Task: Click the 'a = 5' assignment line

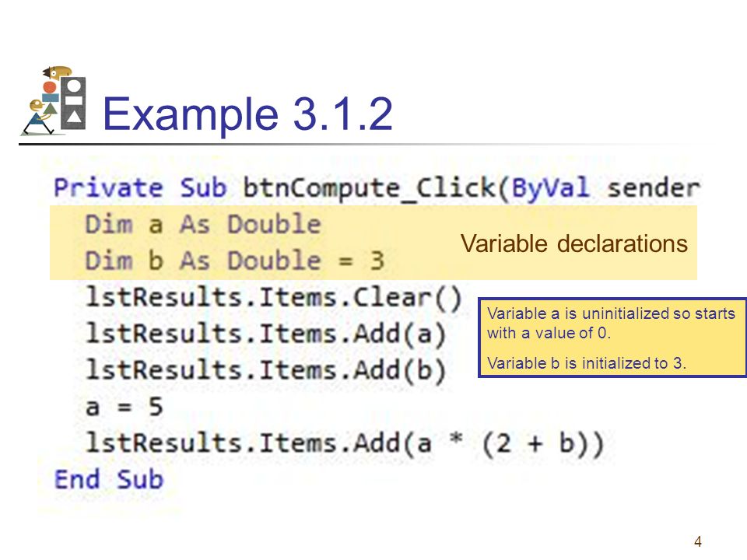Action: click(124, 407)
